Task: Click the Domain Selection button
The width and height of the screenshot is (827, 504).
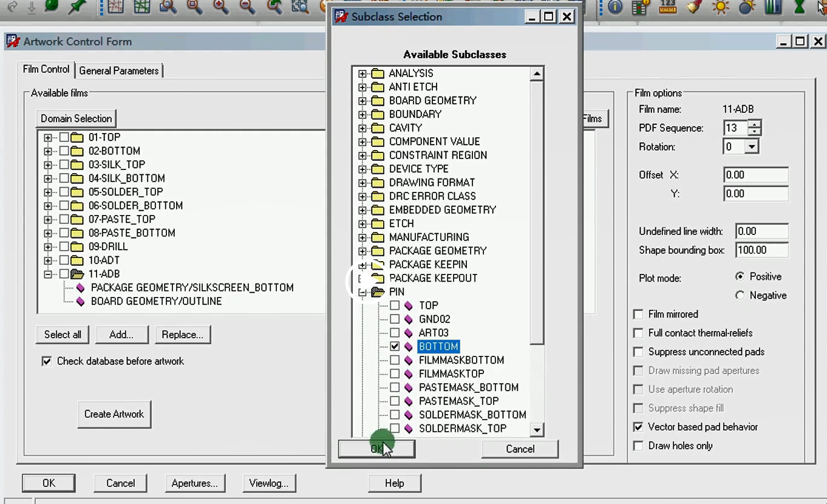Action: coord(77,118)
